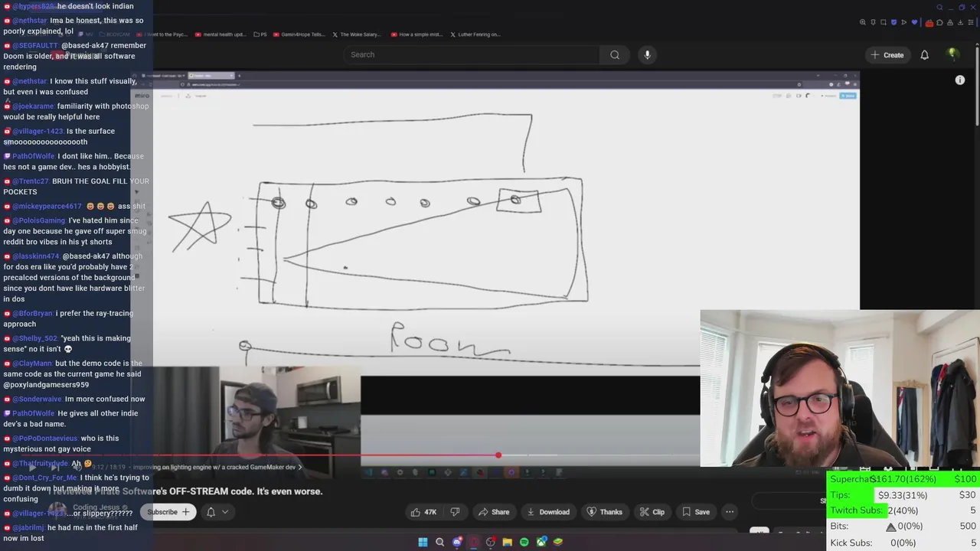Viewport: 980px width, 551px height.
Task: Open 'Luther Fenring on...' bookmark
Action: 475,34
